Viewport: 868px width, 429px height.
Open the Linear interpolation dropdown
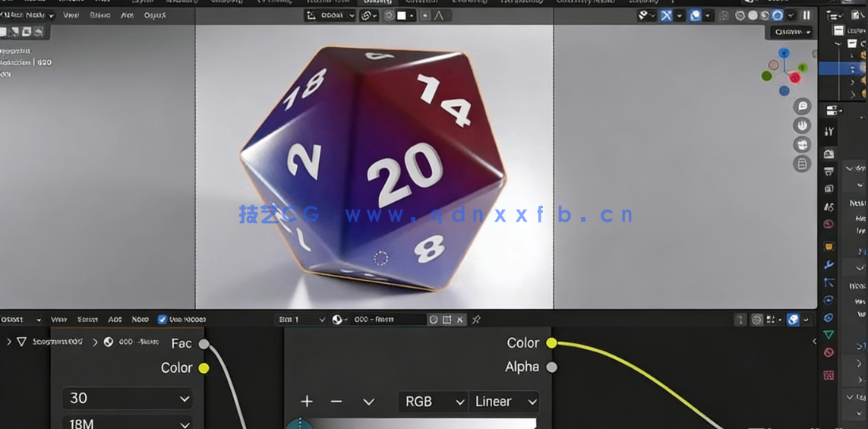(x=503, y=402)
